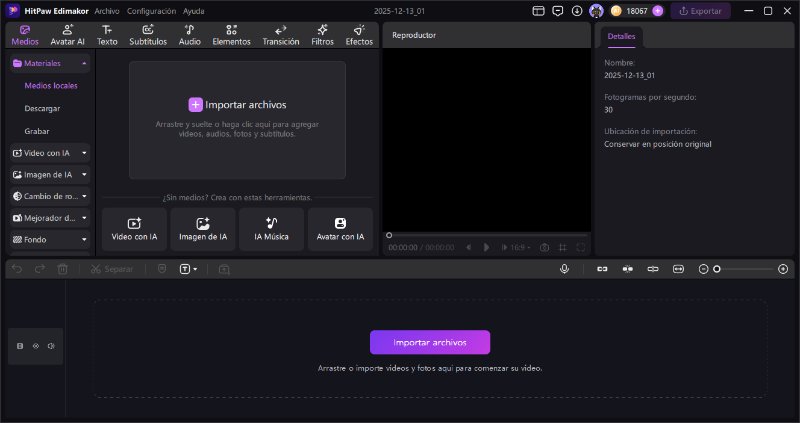Open the Configuración menu
This screenshot has height=423, width=800.
[151, 11]
